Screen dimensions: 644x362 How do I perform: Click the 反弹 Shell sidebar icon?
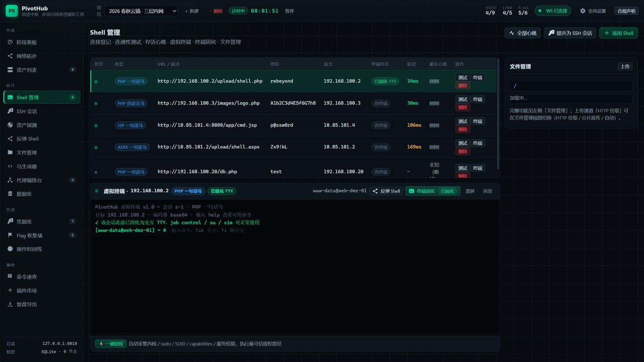[10, 139]
